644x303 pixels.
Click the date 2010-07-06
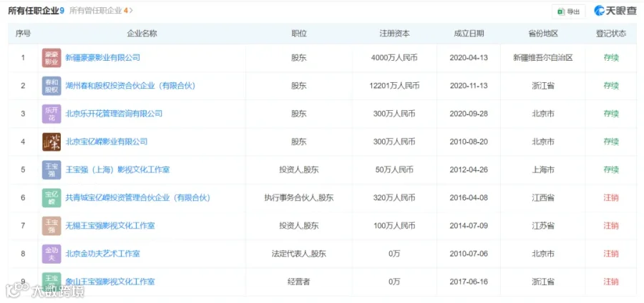click(469, 254)
